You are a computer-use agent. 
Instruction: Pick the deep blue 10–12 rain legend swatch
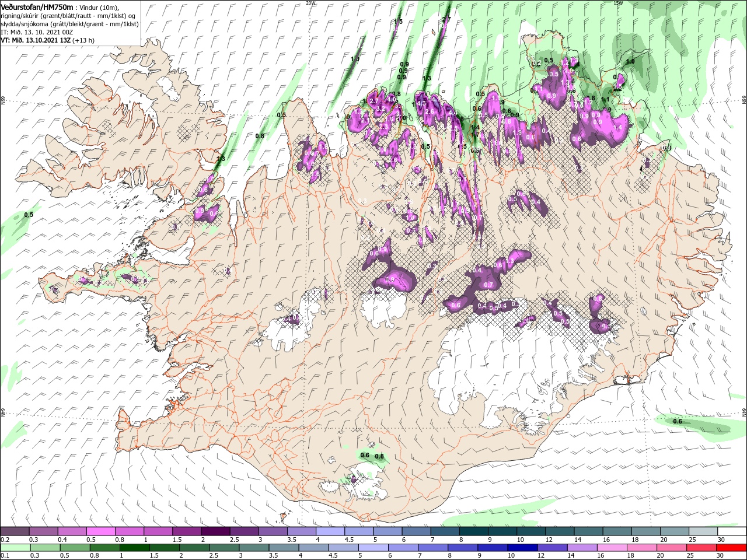[x=522, y=548]
